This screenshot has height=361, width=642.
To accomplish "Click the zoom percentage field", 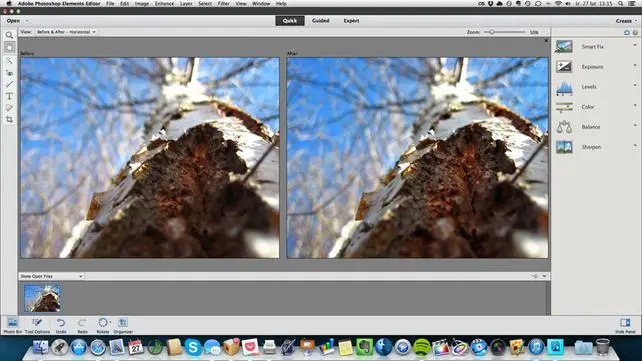I will click(x=534, y=32).
